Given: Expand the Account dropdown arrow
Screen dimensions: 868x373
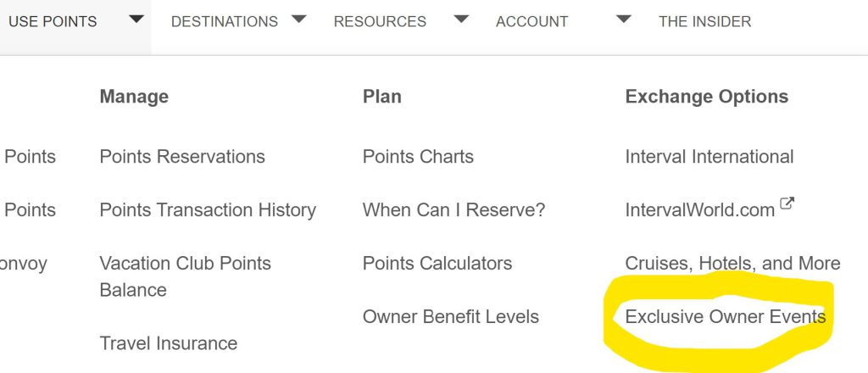Looking at the screenshot, I should 624,19.
